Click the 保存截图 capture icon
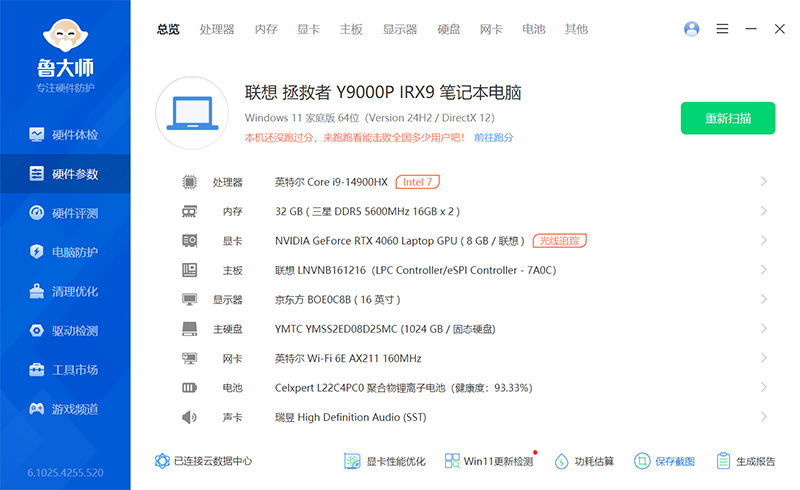800x490 pixels. [x=642, y=461]
